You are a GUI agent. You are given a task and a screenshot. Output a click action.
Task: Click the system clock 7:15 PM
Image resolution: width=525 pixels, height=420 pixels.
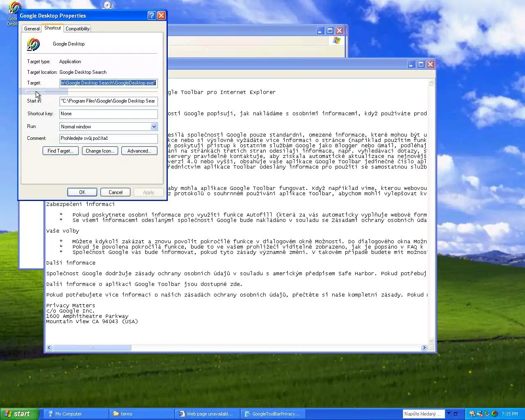click(x=510, y=414)
